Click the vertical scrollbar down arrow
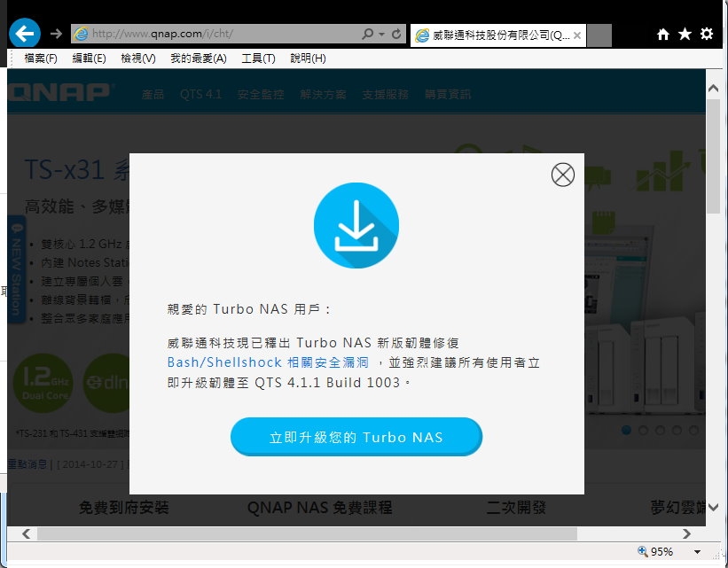The width and height of the screenshot is (728, 568). pos(713,507)
